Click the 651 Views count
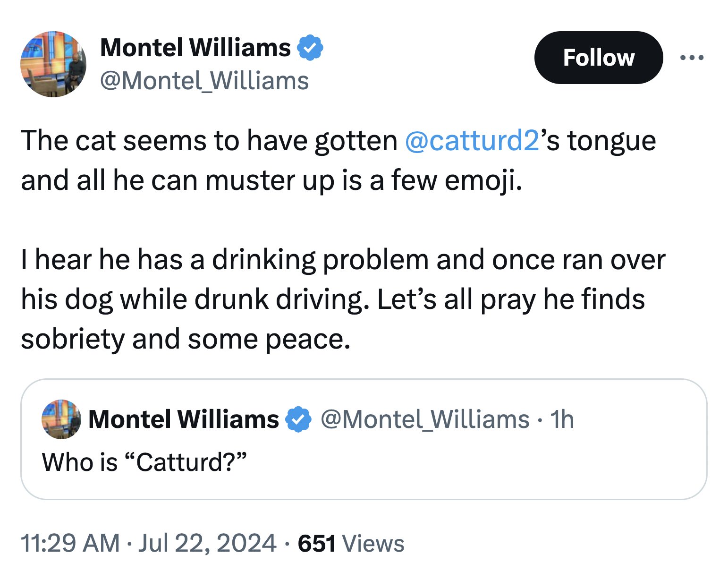 [351, 543]
